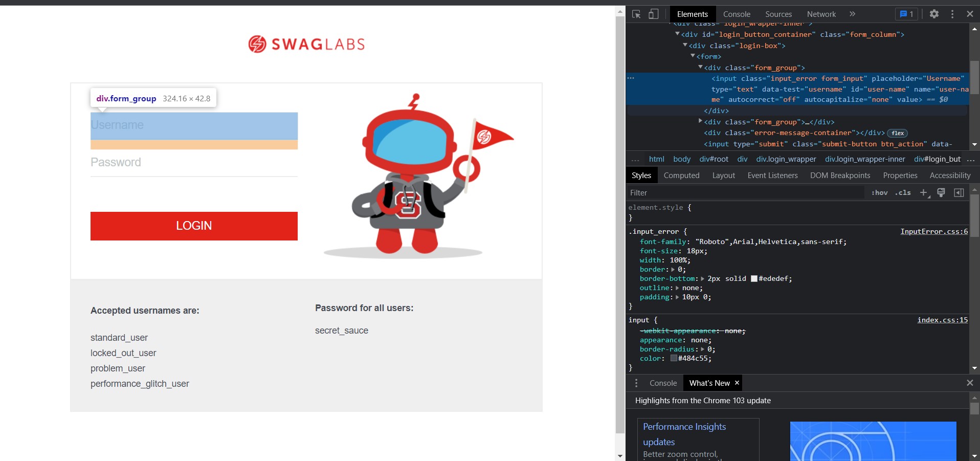Image resolution: width=980 pixels, height=461 pixels.
Task: Select the Elements tab
Action: click(693, 14)
